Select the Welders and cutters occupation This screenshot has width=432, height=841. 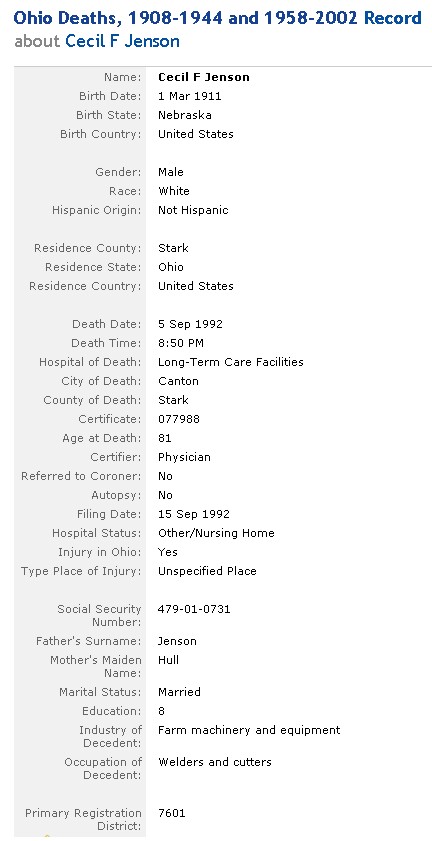pyautogui.click(x=215, y=762)
